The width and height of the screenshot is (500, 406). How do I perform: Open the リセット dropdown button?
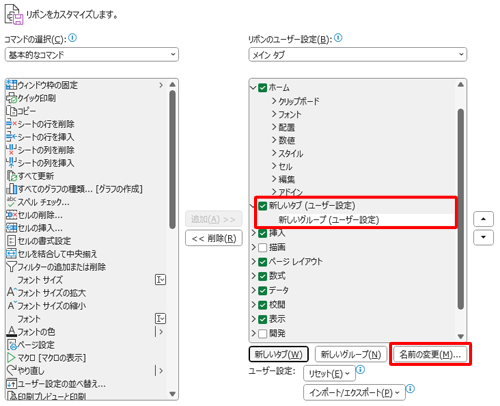click(329, 373)
